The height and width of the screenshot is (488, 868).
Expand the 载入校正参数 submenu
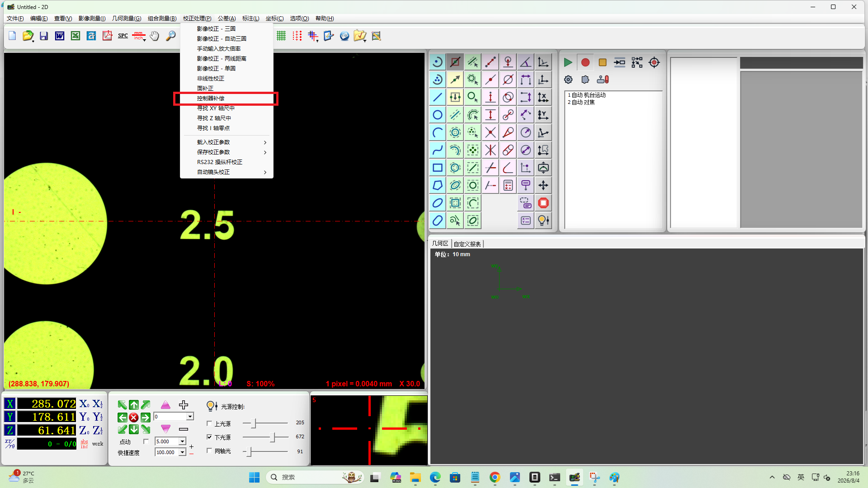tap(226, 142)
